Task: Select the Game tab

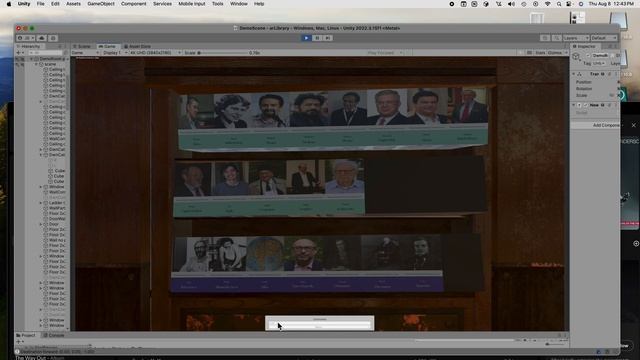Action: click(x=107, y=46)
